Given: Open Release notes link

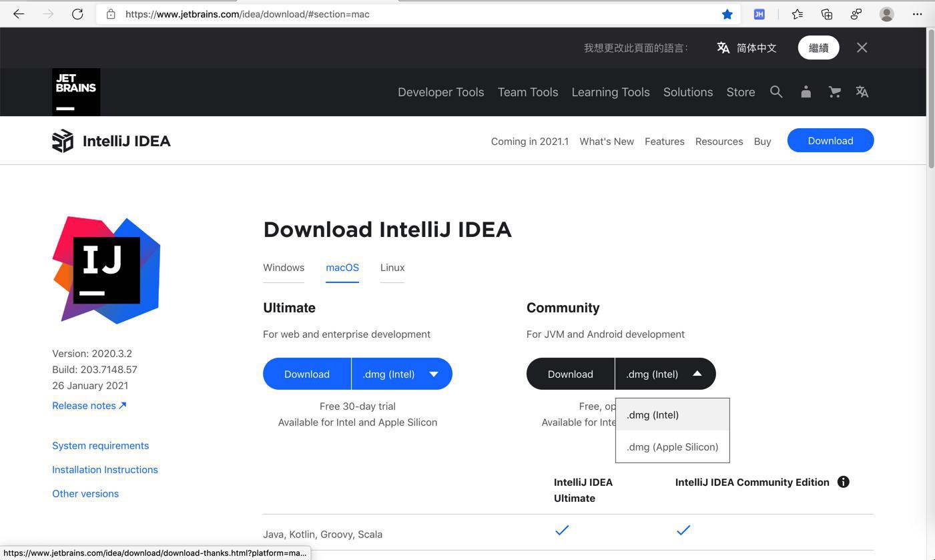Looking at the screenshot, I should click(x=89, y=406).
